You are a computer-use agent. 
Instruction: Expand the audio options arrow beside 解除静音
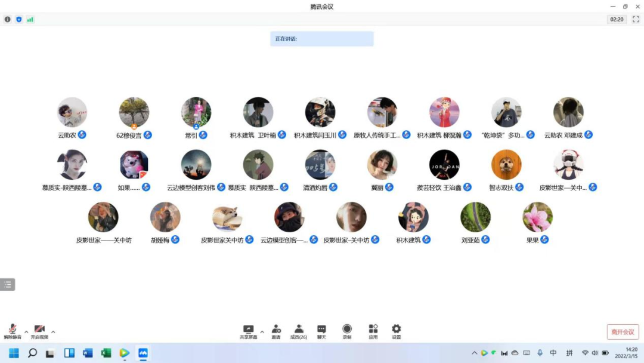(x=26, y=332)
